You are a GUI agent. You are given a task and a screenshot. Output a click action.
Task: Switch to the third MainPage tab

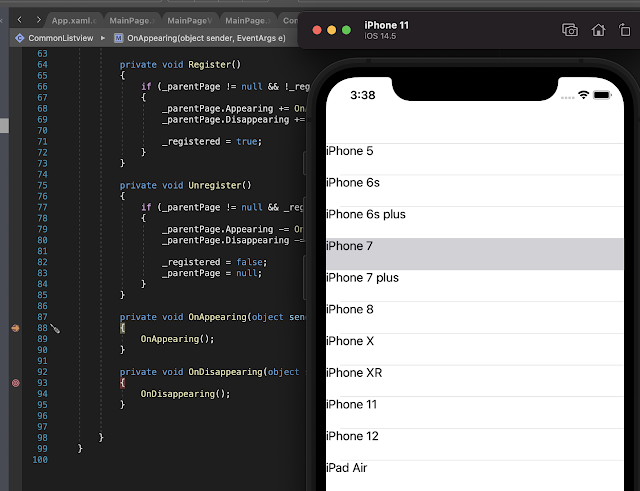[247, 20]
